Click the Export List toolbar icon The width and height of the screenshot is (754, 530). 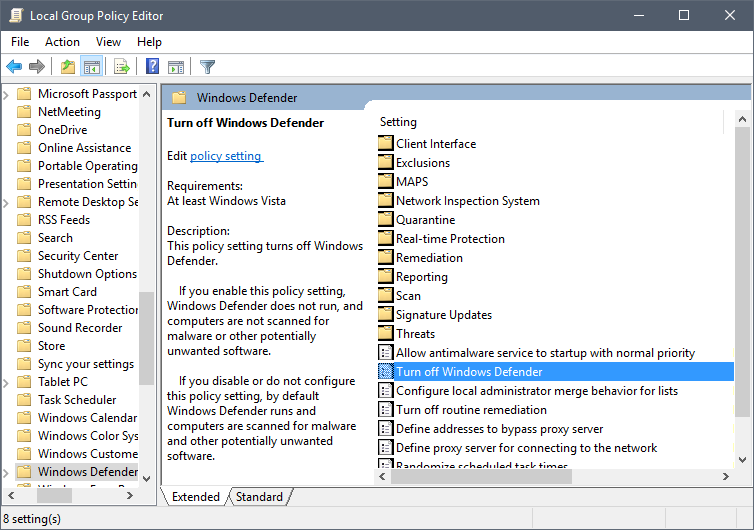(122, 66)
